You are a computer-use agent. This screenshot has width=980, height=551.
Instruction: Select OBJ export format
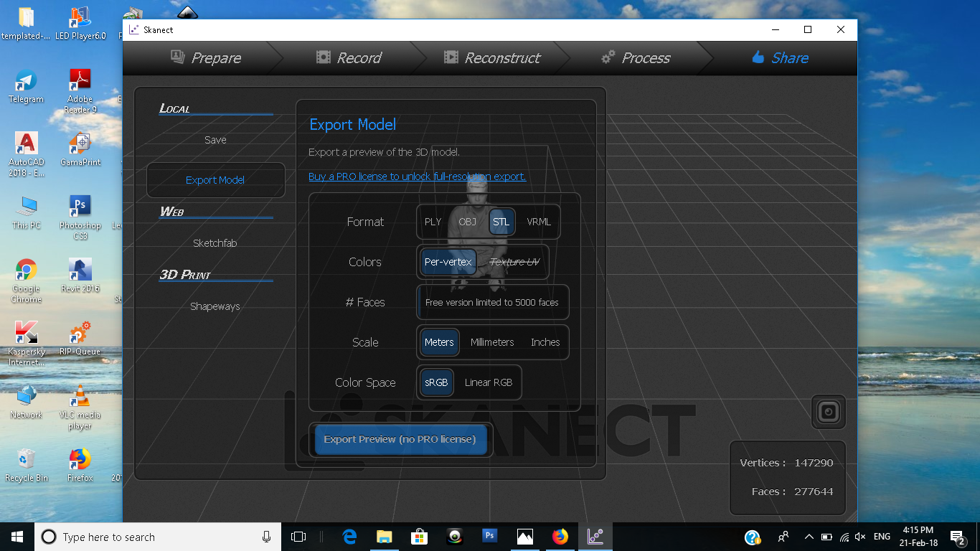467,222
